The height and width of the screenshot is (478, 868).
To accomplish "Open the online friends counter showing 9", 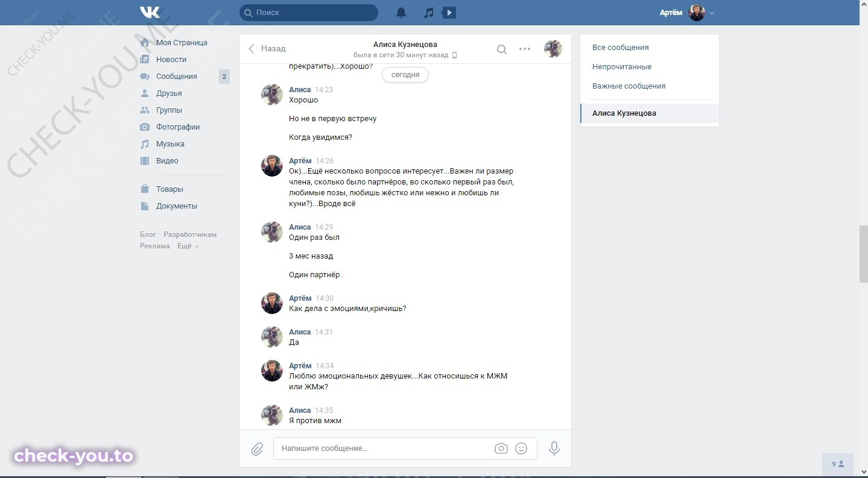I will click(838, 464).
